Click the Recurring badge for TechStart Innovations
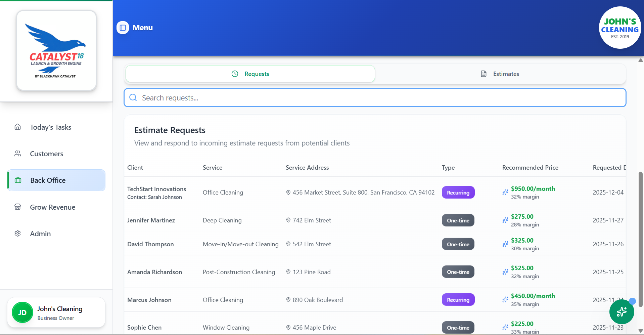644x335 pixels. (458, 192)
